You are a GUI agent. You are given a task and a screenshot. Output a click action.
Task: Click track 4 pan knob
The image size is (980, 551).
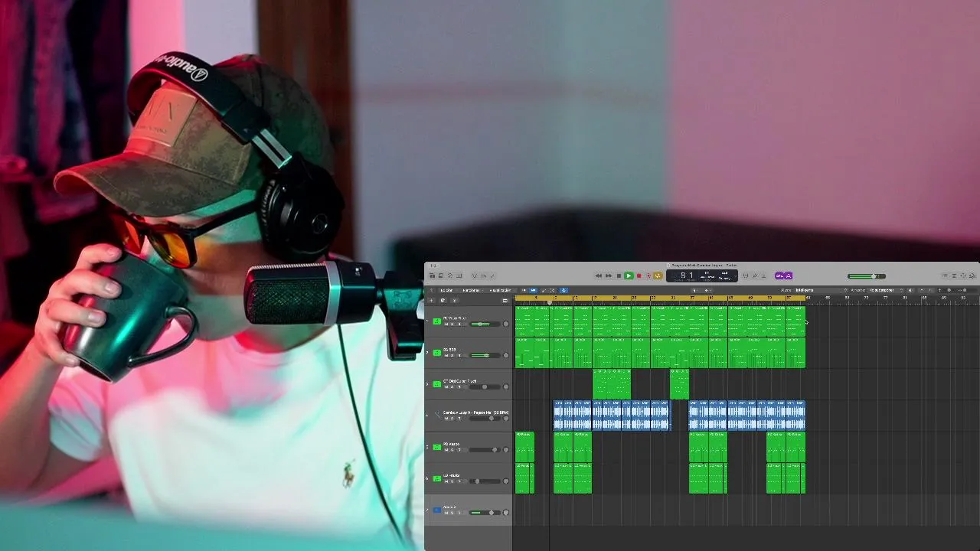tap(505, 419)
